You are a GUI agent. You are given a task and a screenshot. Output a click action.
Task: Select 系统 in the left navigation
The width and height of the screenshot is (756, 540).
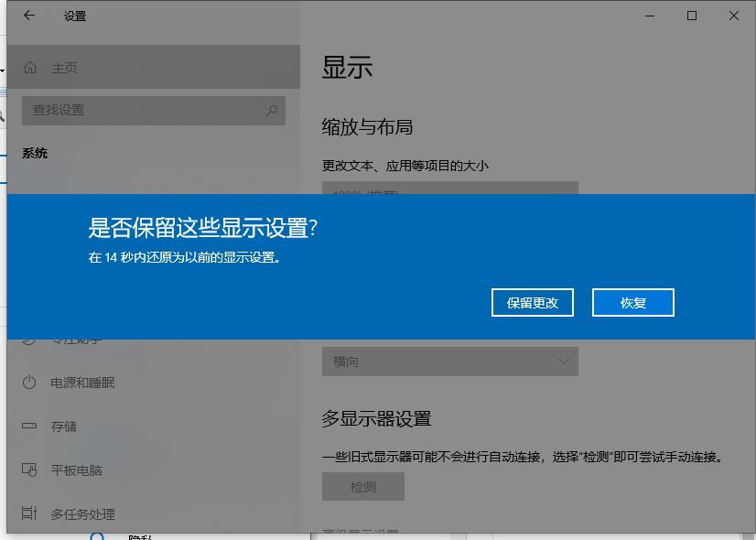click(35, 153)
